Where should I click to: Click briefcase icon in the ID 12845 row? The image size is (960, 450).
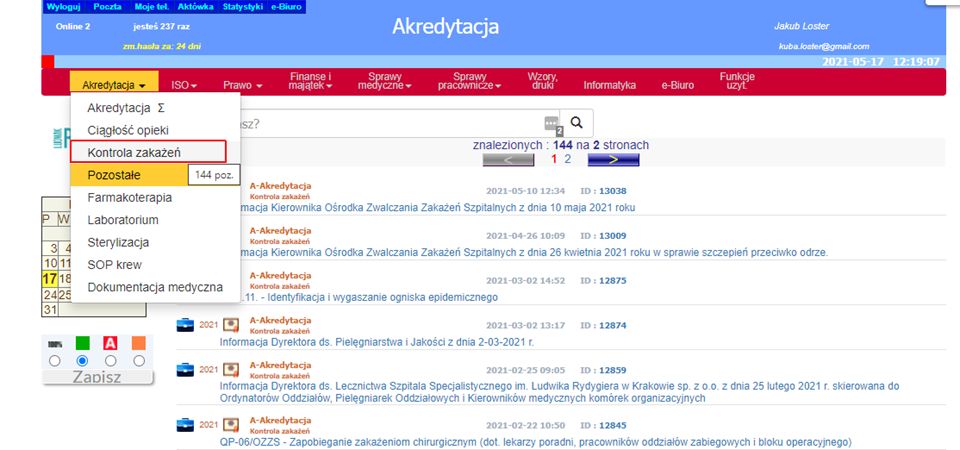(x=185, y=424)
